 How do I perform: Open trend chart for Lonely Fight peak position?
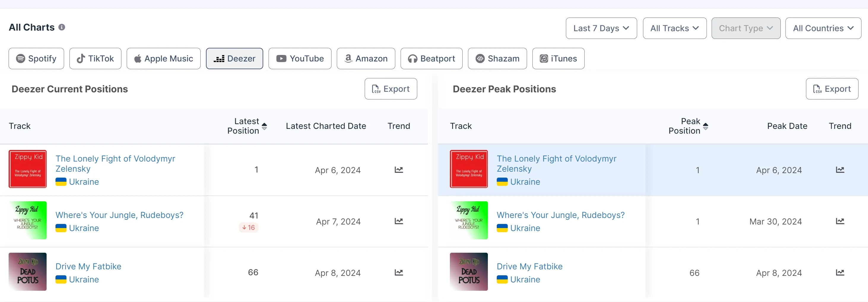coord(840,170)
